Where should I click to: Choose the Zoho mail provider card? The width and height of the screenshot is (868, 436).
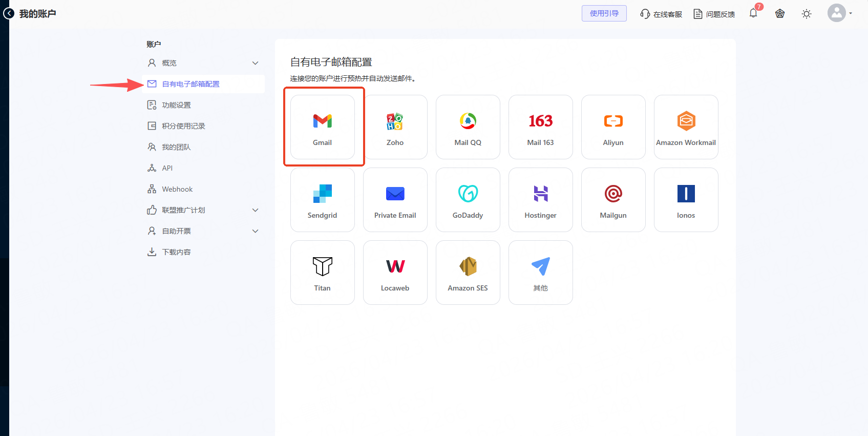point(395,127)
